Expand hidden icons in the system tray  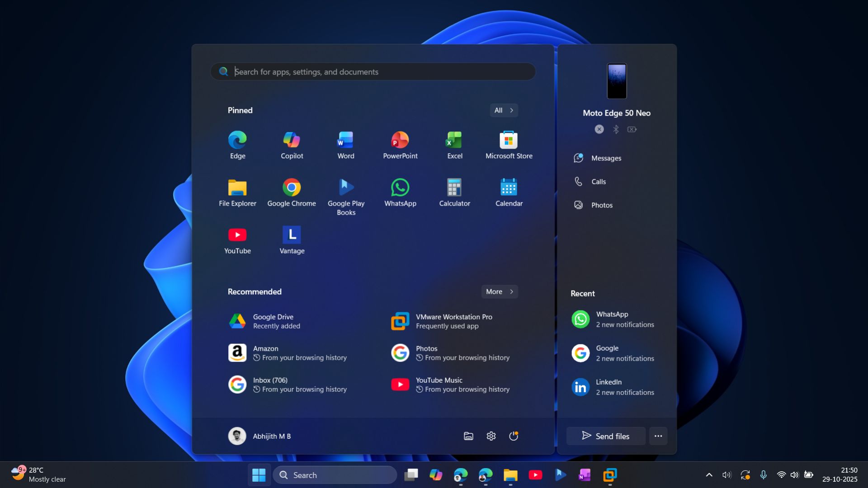[708, 475]
